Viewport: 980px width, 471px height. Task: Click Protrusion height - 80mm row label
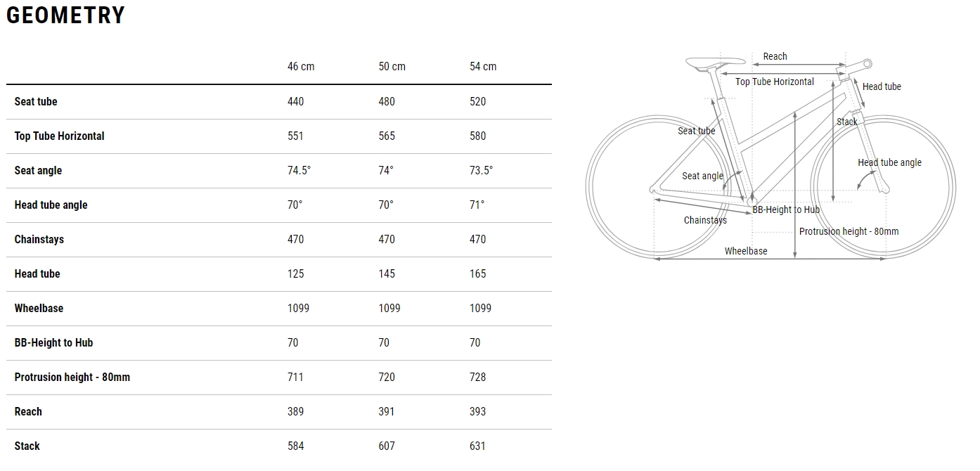(72, 377)
